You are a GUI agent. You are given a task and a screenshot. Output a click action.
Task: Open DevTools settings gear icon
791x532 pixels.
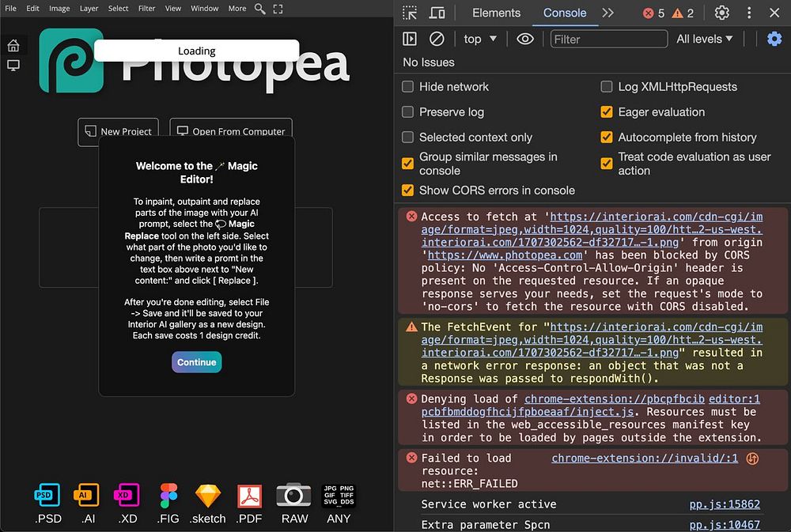[x=722, y=13]
